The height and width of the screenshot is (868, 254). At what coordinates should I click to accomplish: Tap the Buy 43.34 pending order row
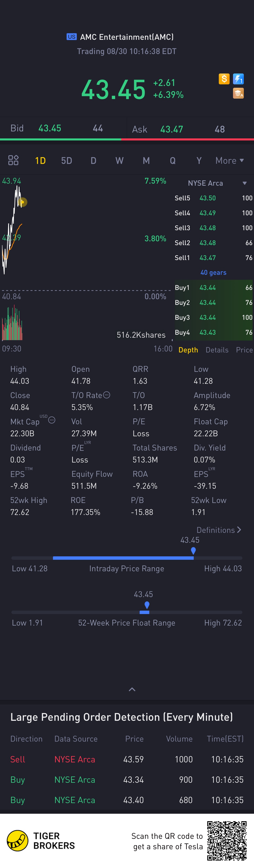click(x=127, y=779)
